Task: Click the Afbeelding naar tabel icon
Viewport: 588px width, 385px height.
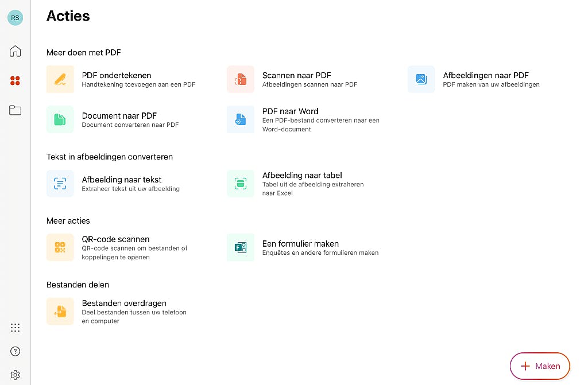Action: (241, 184)
